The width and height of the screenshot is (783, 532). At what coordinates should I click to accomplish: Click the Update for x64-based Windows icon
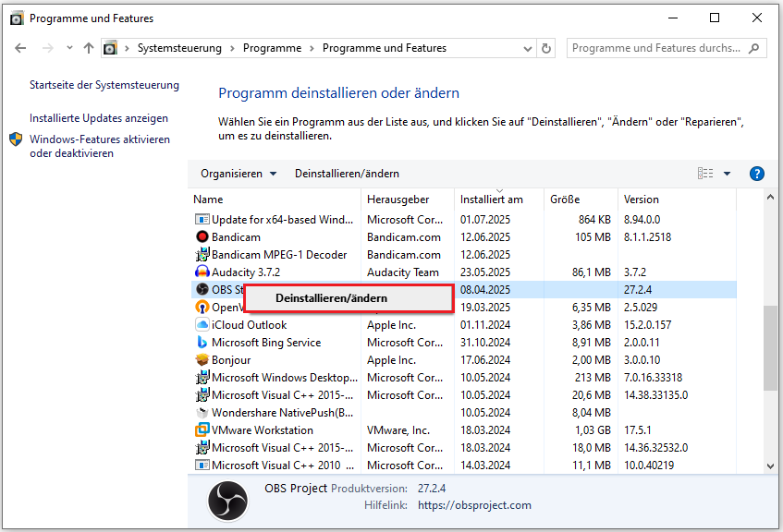(x=202, y=220)
